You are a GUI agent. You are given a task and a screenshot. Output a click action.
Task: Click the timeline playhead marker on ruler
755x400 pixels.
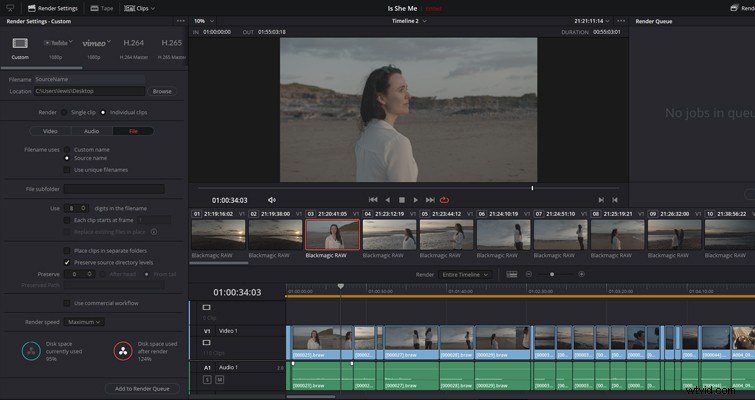(x=340, y=286)
